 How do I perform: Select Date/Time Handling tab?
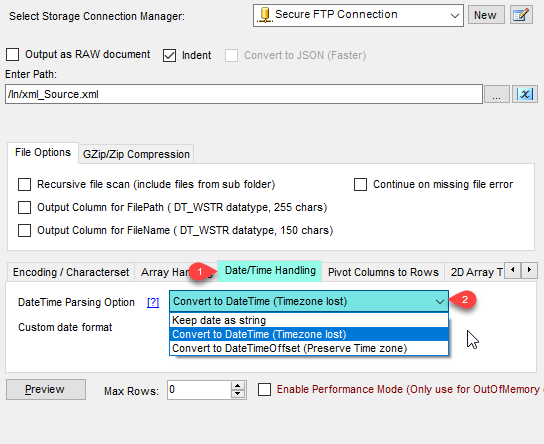(270, 271)
